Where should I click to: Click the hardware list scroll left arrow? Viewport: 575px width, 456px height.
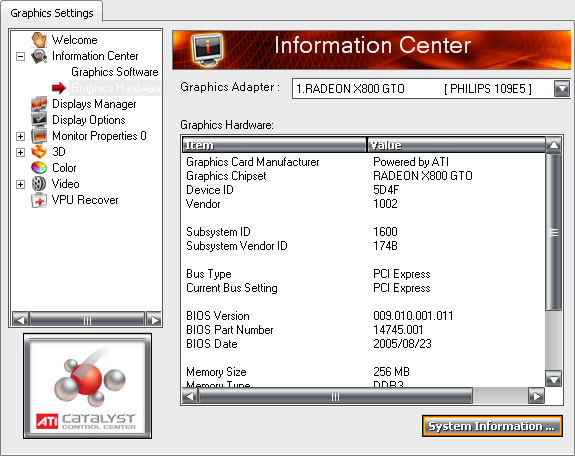tap(190, 397)
